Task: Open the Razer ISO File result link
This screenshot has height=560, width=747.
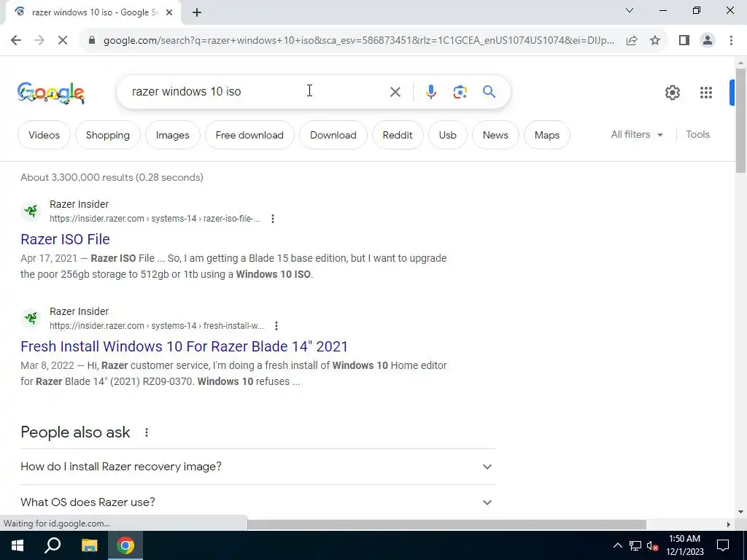Action: (x=65, y=239)
